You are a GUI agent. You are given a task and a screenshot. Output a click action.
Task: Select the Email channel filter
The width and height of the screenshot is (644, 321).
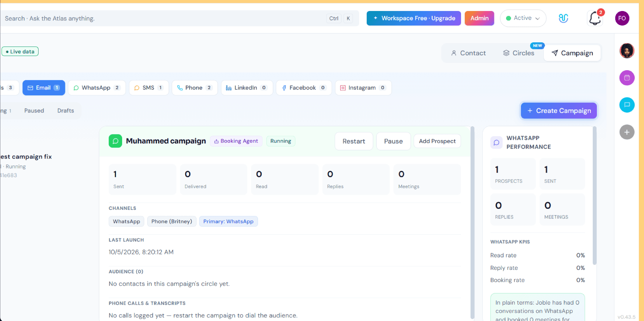[x=44, y=88]
